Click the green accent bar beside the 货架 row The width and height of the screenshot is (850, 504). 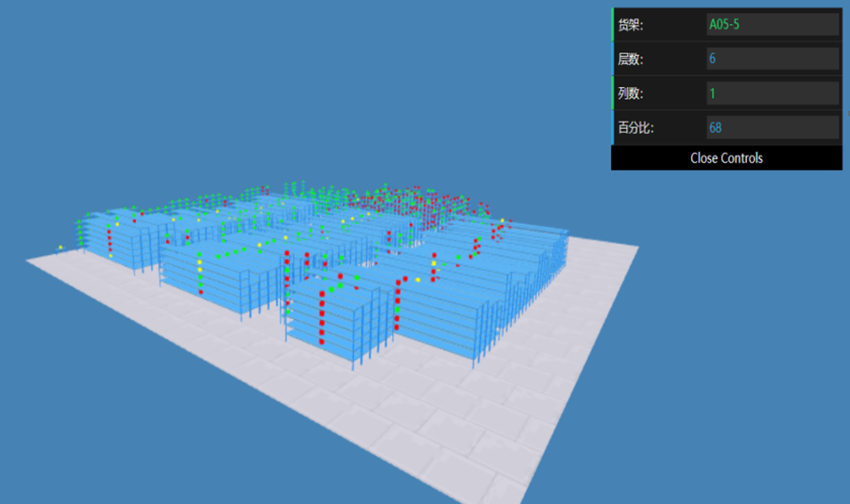pos(613,24)
